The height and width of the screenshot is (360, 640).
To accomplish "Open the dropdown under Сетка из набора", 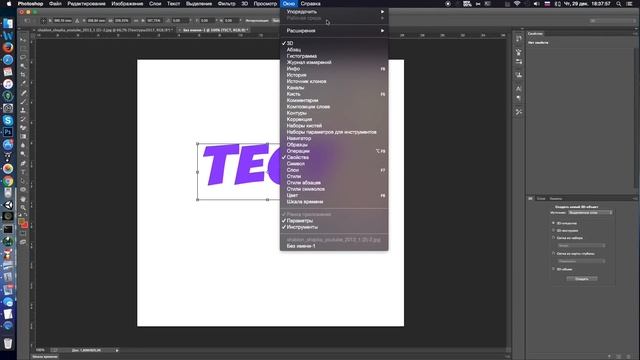I will click(581, 245).
